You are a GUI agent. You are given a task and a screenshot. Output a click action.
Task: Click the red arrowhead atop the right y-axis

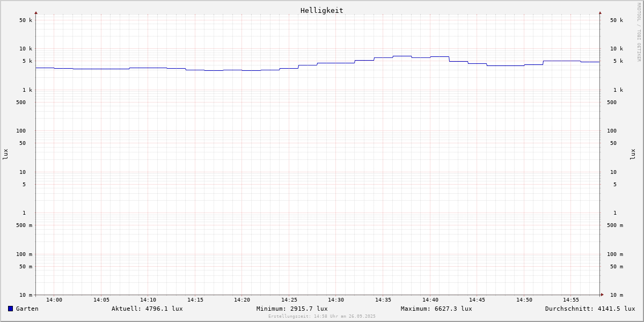click(600, 12)
